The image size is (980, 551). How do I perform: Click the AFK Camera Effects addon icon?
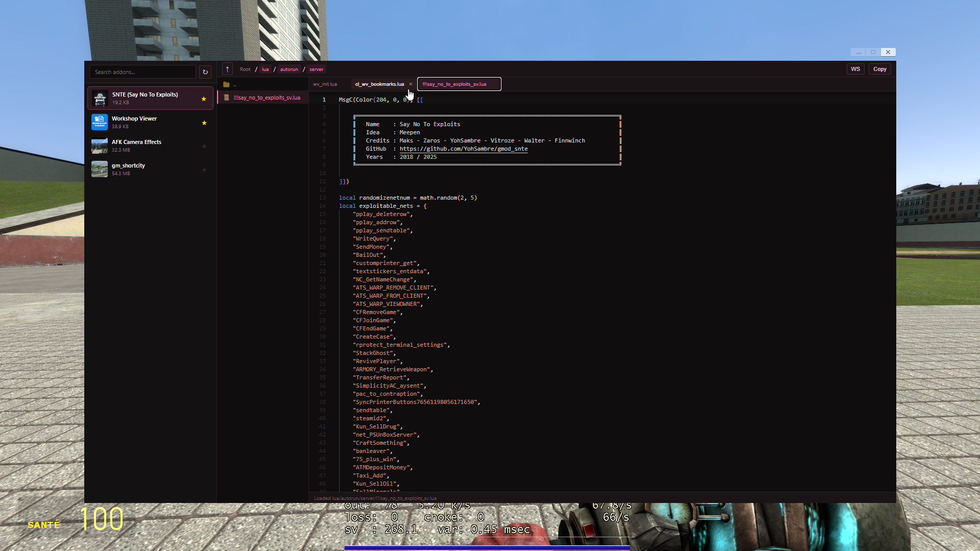(99, 146)
